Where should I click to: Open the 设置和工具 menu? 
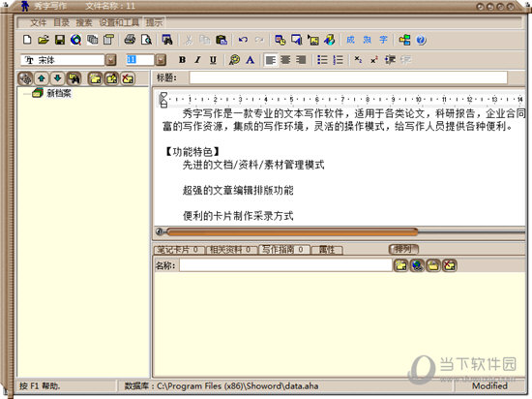coord(119,22)
